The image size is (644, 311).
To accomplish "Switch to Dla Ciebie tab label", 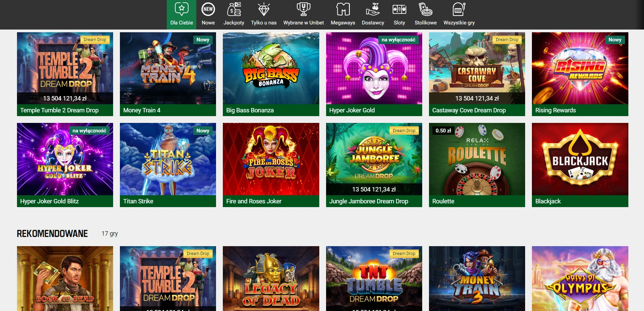I will pos(181,23).
